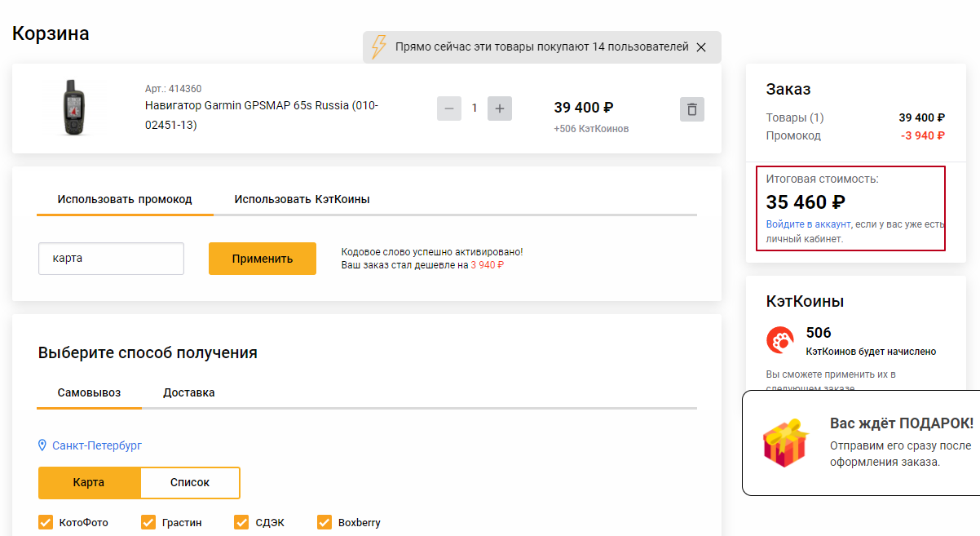Image resolution: width=980 pixels, height=536 pixels.
Task: Select the Доставка delivery tab
Action: pos(189,392)
